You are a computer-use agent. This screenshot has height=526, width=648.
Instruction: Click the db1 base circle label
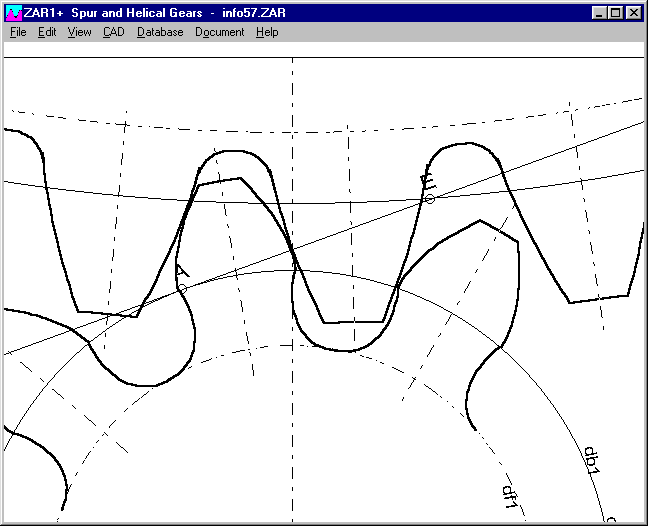point(591,460)
